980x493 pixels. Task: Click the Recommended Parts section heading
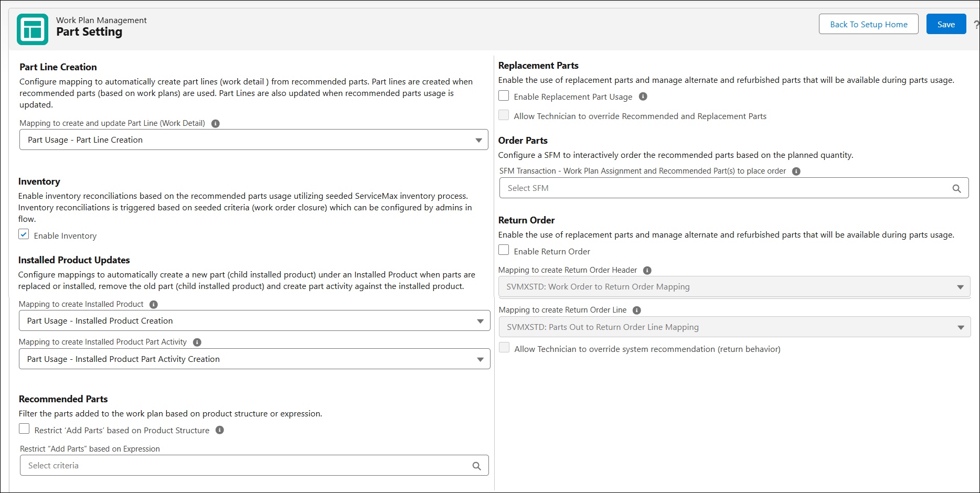pos(63,399)
